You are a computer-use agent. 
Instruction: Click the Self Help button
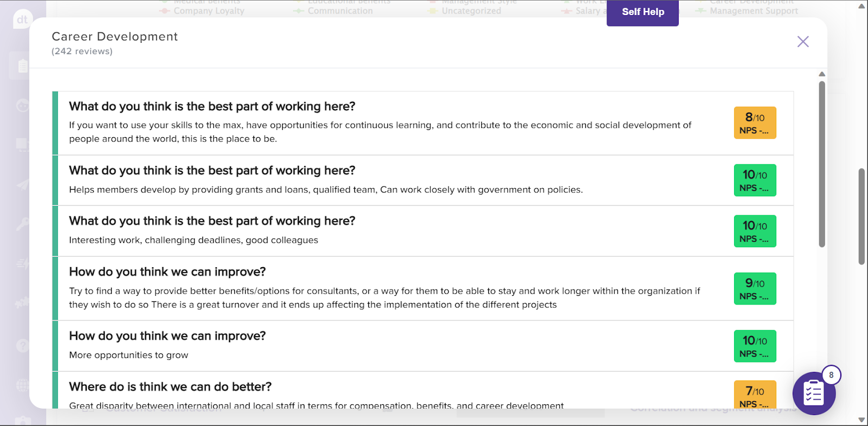642,12
